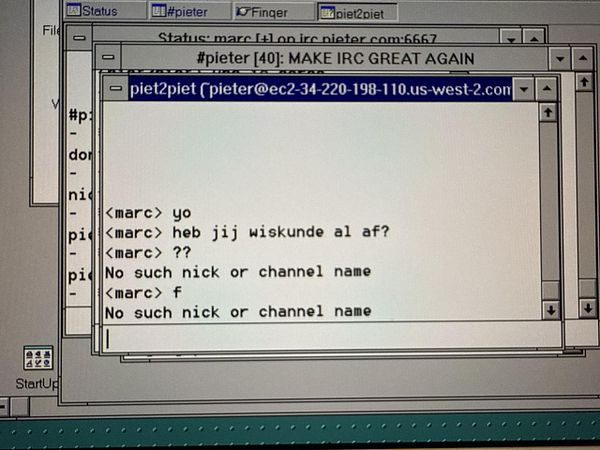The height and width of the screenshot is (450, 600).
Task: Click the piet2piet tab icon
Action: click(327, 13)
